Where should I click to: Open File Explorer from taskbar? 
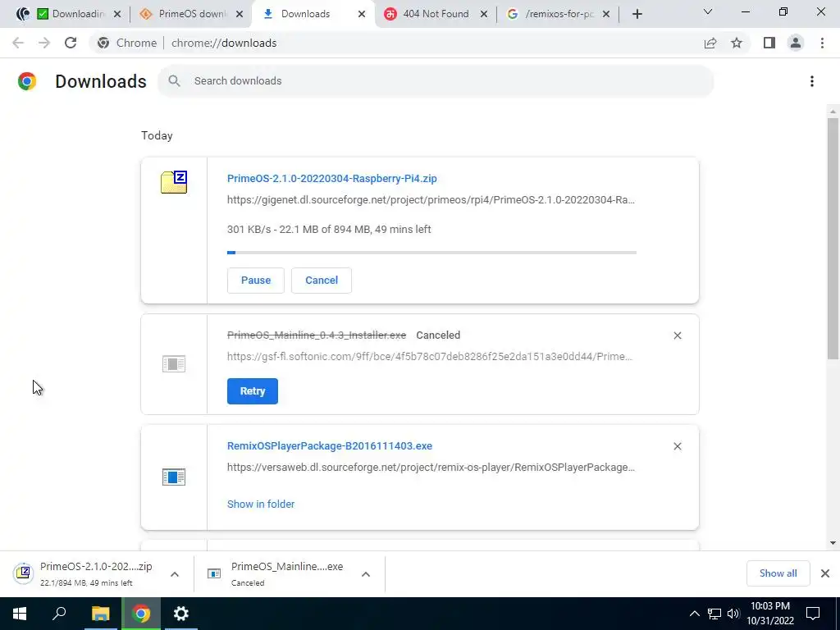pyautogui.click(x=100, y=614)
